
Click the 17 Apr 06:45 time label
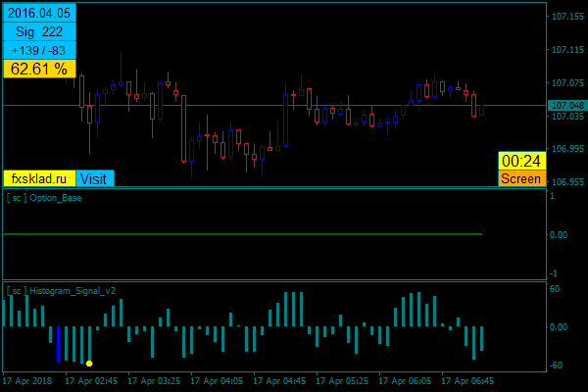pyautogui.click(x=467, y=381)
